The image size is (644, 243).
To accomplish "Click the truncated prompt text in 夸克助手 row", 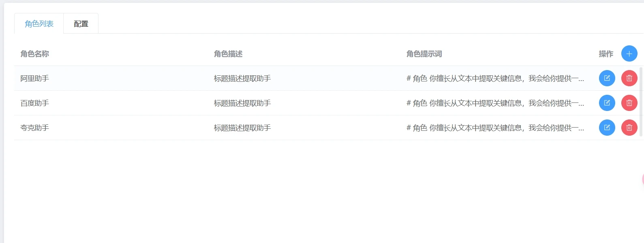I will 495,128.
